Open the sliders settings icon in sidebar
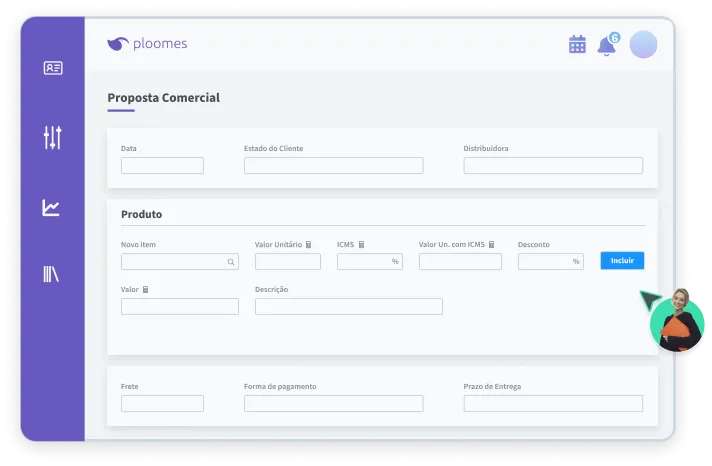Viewport: 712px width, 466px height. 53,137
